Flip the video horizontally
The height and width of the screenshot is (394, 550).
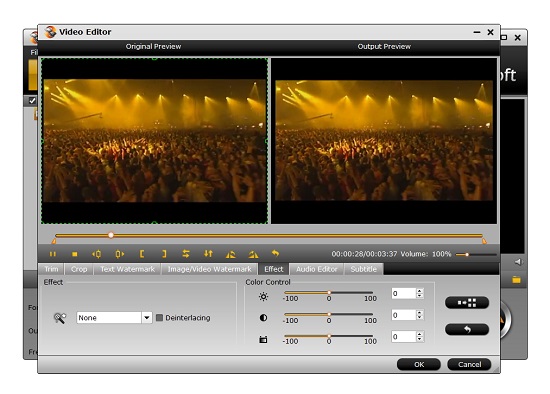pos(186,253)
